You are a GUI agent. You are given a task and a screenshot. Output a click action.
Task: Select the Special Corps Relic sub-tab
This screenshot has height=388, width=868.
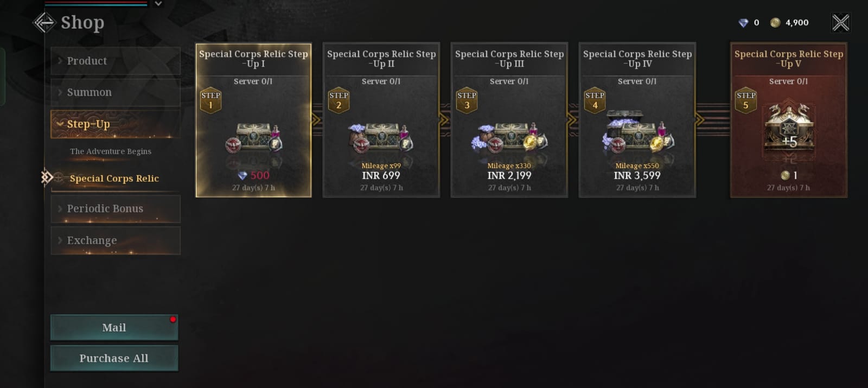[114, 179]
